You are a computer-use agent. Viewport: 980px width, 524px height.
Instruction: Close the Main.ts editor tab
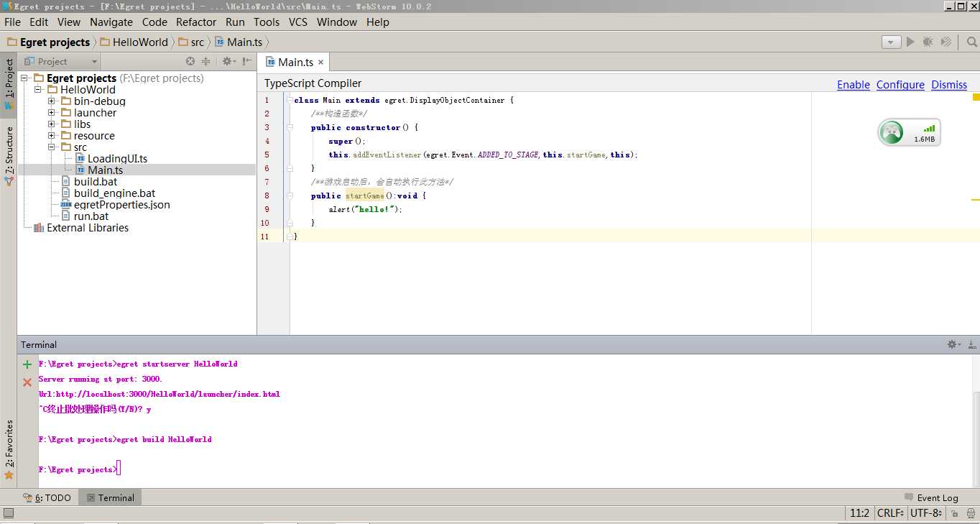click(320, 63)
